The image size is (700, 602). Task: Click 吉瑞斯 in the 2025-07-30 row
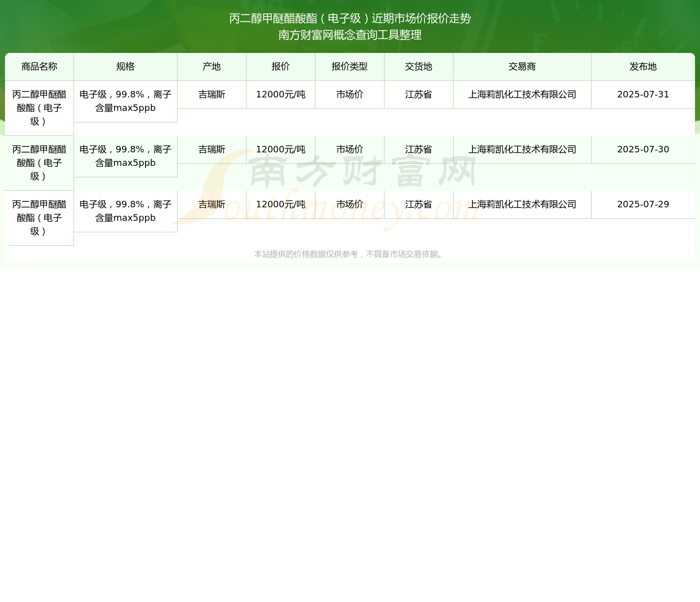click(212, 149)
